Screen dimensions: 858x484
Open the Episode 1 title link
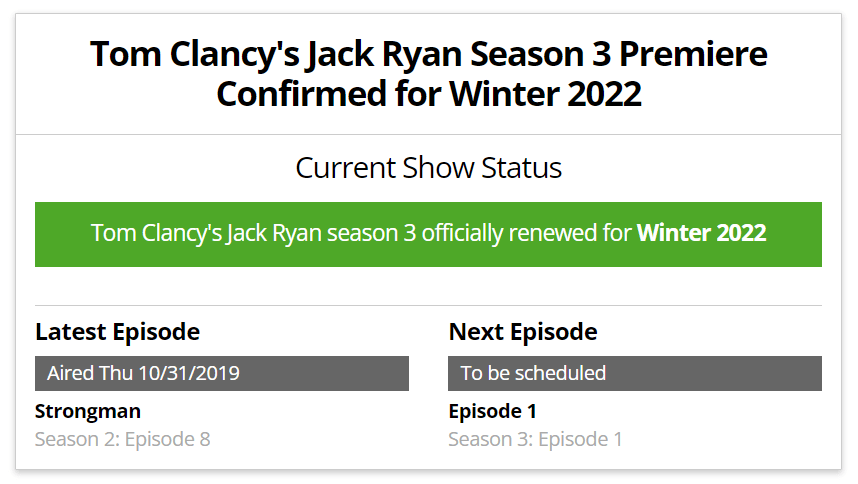[492, 411]
